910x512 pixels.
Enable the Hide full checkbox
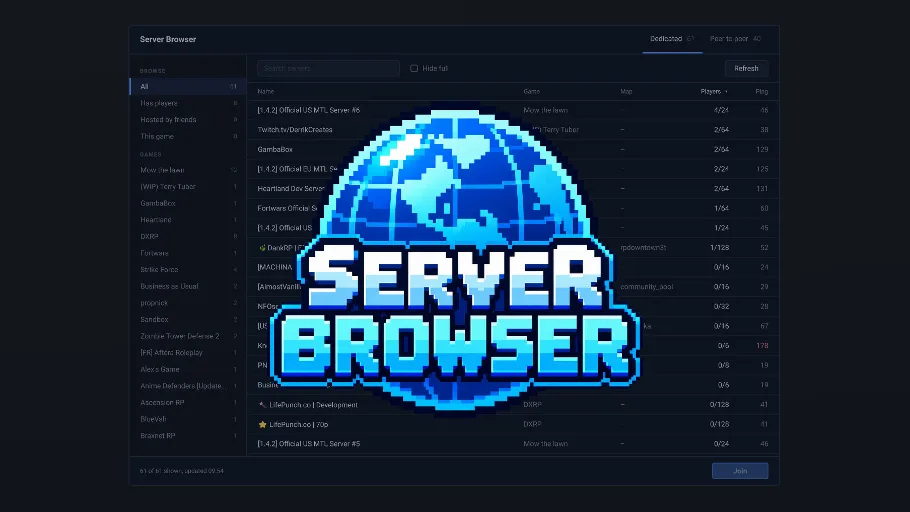click(414, 68)
